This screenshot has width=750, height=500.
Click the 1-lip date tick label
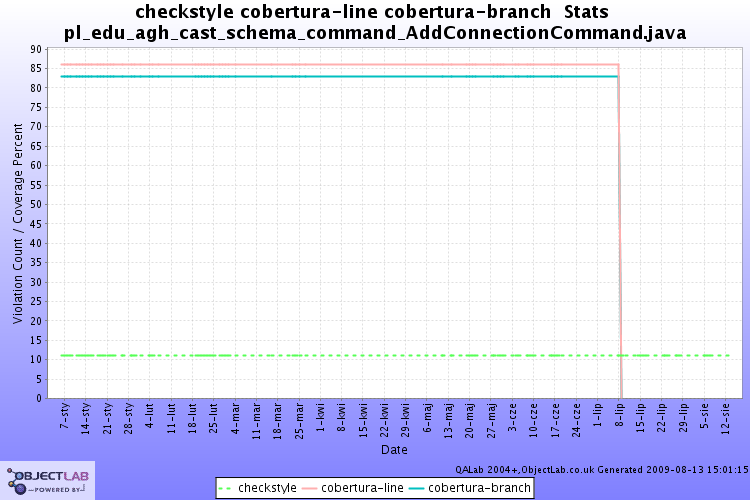[x=598, y=415]
